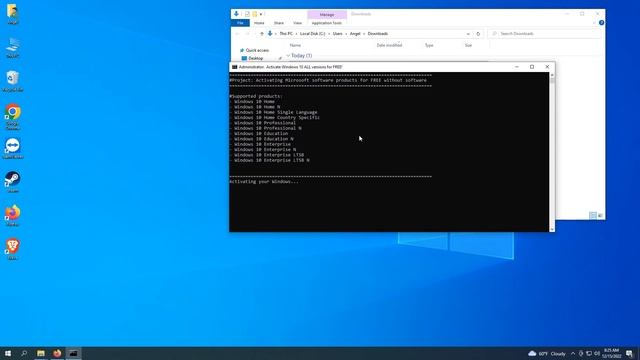
Task: Click the new folder icon in Explorer title bar
Action: tap(255, 14)
